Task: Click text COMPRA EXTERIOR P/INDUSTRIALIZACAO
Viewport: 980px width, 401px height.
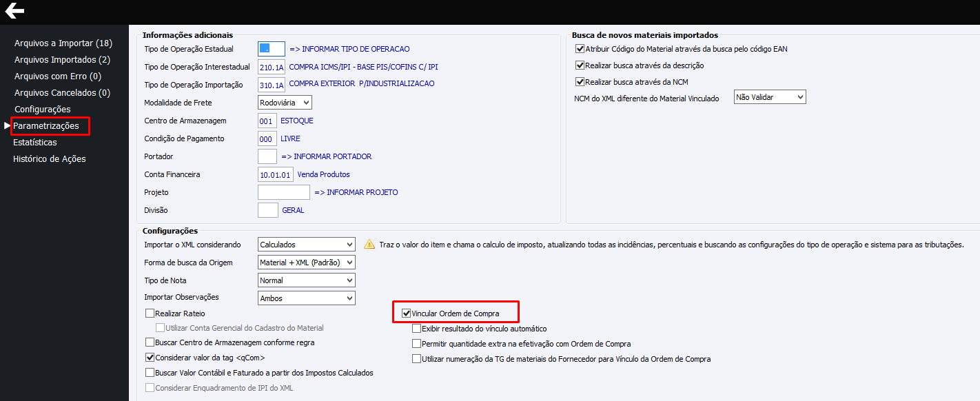Action: pyautogui.click(x=362, y=84)
